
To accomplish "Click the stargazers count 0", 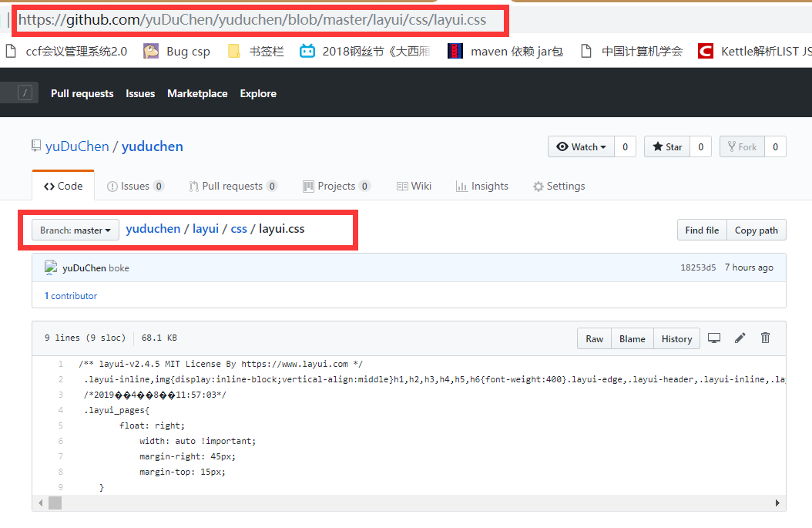I will click(700, 146).
